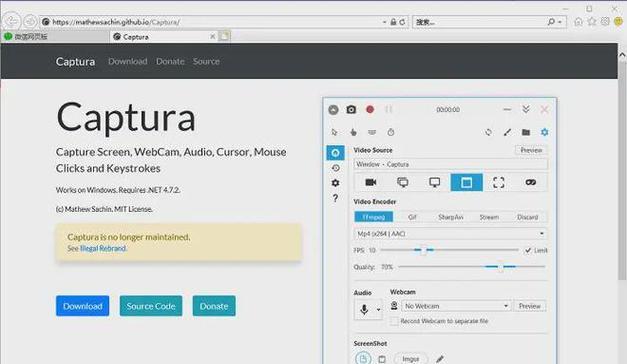The image size is (627, 364).
Task: Click the grey round button beside camera icon
Action: point(333,109)
